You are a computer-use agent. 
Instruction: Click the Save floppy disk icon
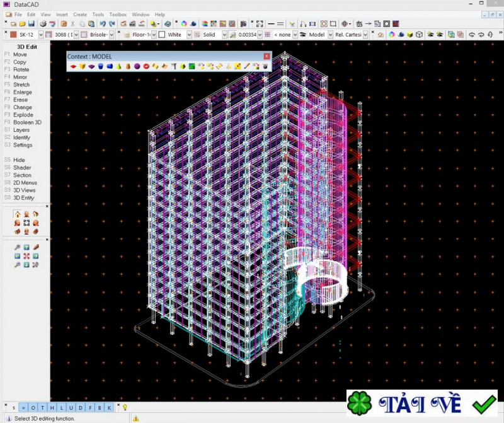tap(31, 24)
